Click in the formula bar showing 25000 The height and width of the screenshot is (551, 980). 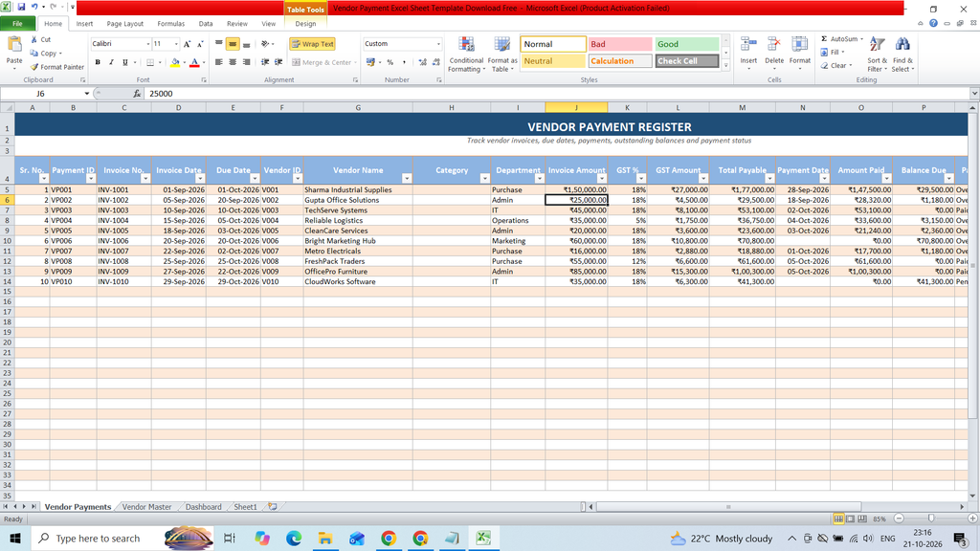coord(556,94)
